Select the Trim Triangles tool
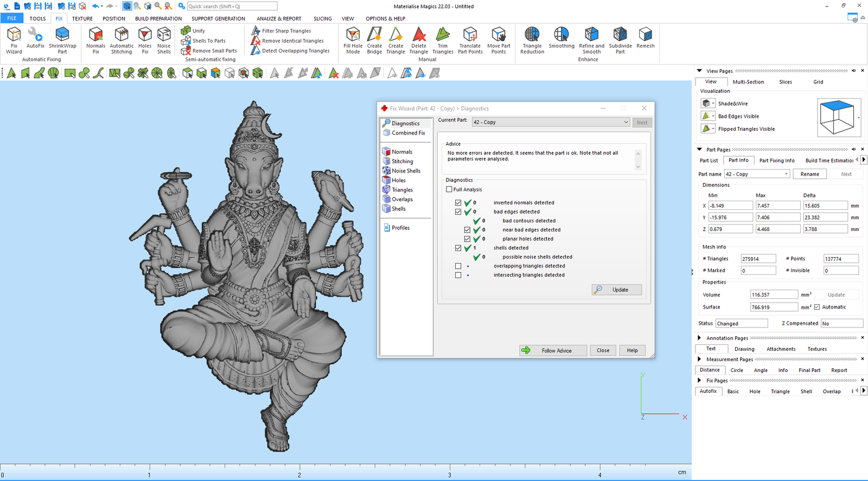868x481 pixels. point(443,41)
